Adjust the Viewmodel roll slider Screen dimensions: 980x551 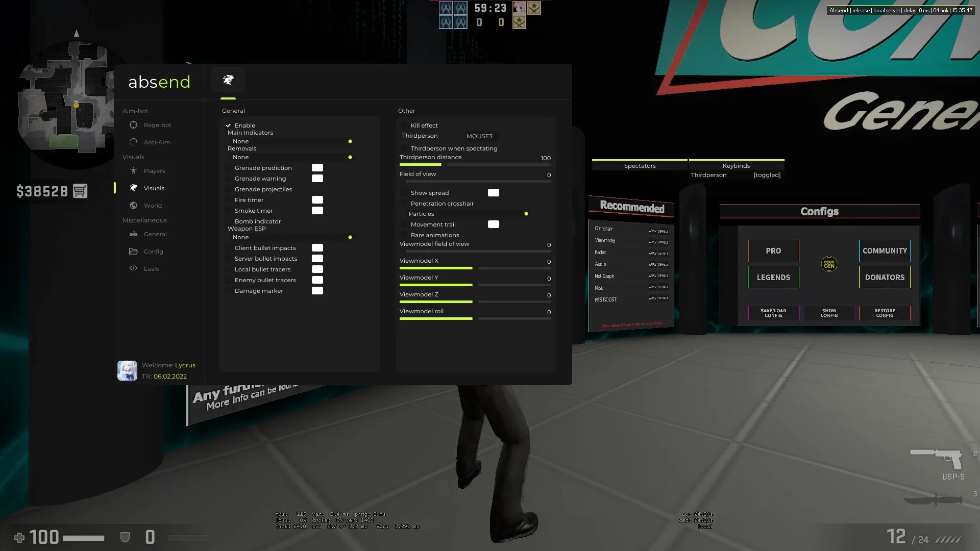coord(475,318)
